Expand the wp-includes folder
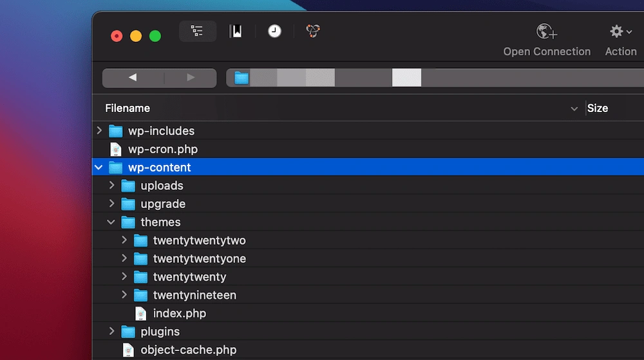Screen dimensions: 644x360 [99, 131]
